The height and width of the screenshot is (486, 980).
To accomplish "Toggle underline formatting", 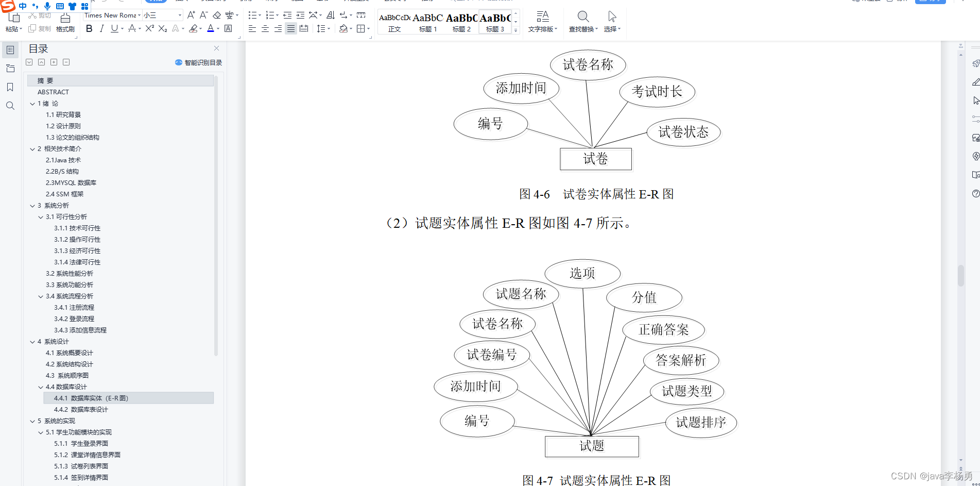I will coord(114,29).
